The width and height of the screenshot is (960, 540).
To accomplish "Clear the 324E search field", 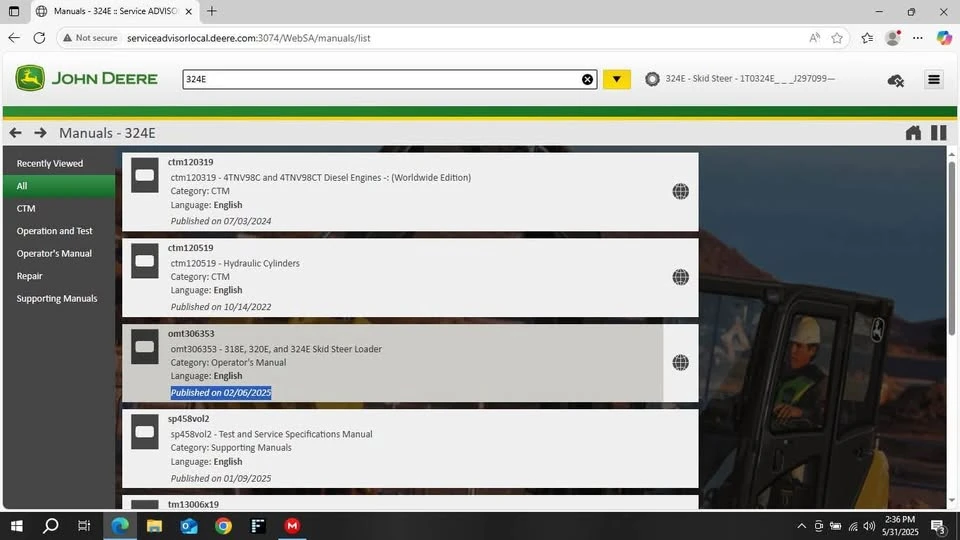I will point(587,79).
